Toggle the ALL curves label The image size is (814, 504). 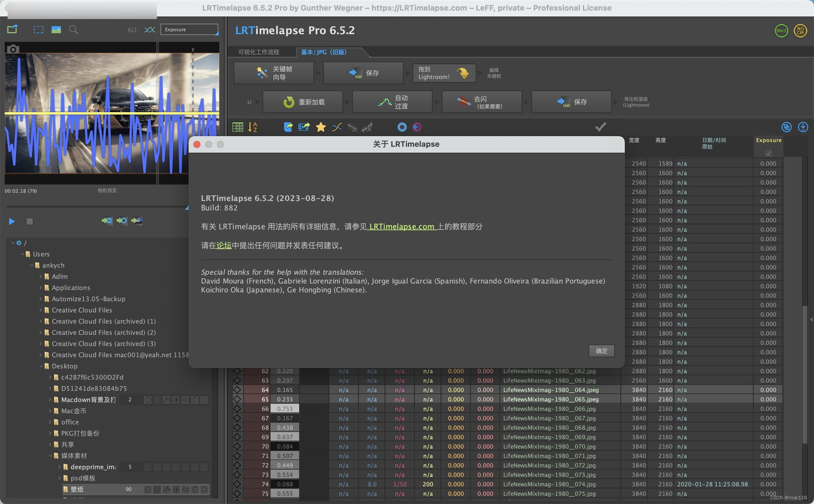(132, 30)
